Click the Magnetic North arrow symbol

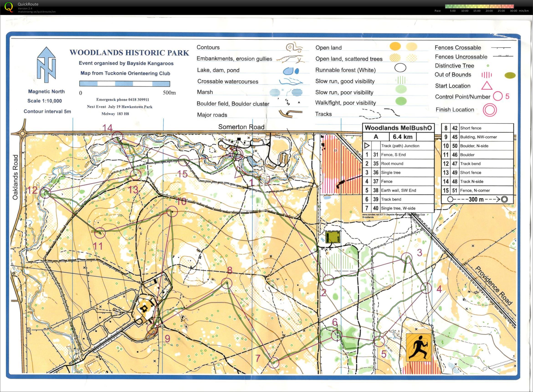click(46, 64)
